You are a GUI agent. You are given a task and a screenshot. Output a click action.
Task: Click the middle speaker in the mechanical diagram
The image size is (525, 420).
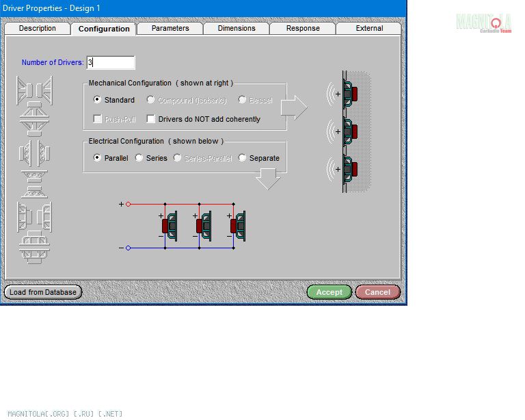[x=350, y=131]
